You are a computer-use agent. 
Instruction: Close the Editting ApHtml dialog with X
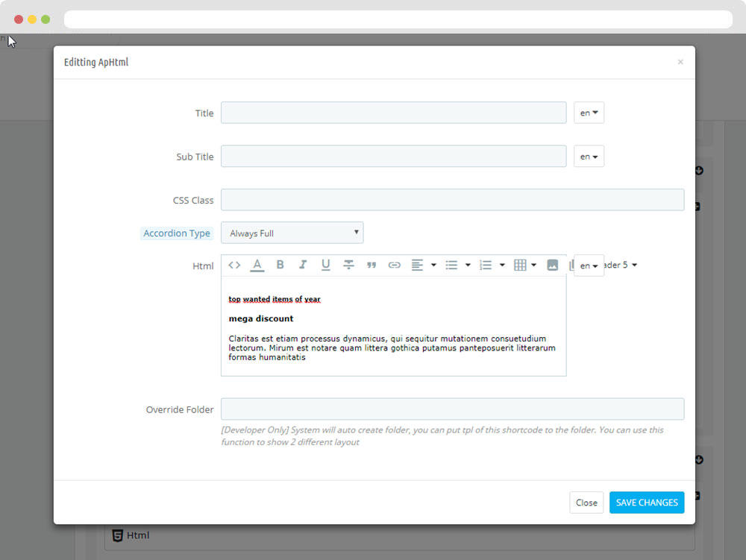tap(680, 62)
